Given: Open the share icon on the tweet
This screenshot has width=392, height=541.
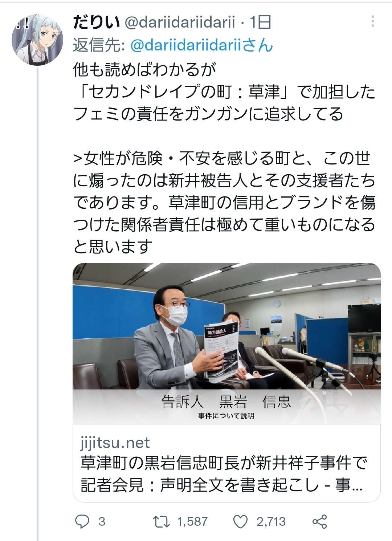Looking at the screenshot, I should [320, 522].
